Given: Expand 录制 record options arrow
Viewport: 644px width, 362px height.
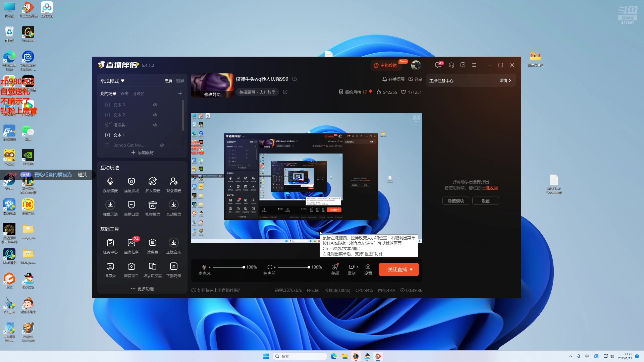Looking at the screenshot, I should click(x=358, y=267).
